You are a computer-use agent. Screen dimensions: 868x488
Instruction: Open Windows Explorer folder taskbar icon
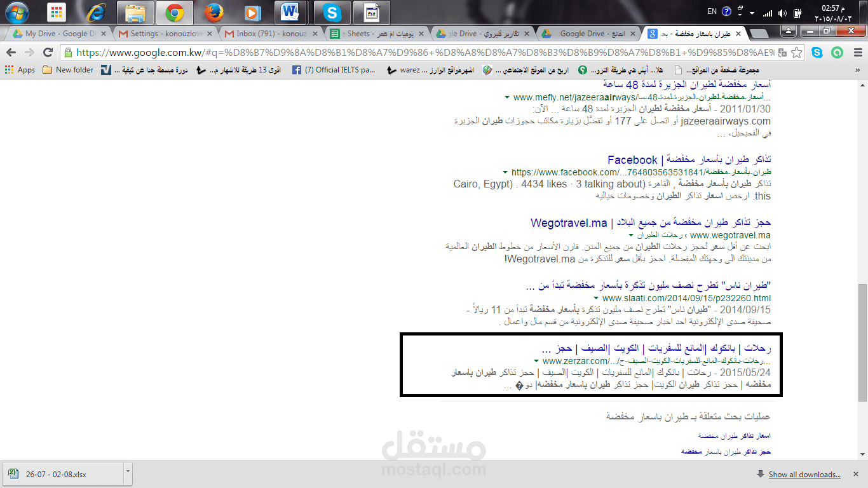point(136,12)
